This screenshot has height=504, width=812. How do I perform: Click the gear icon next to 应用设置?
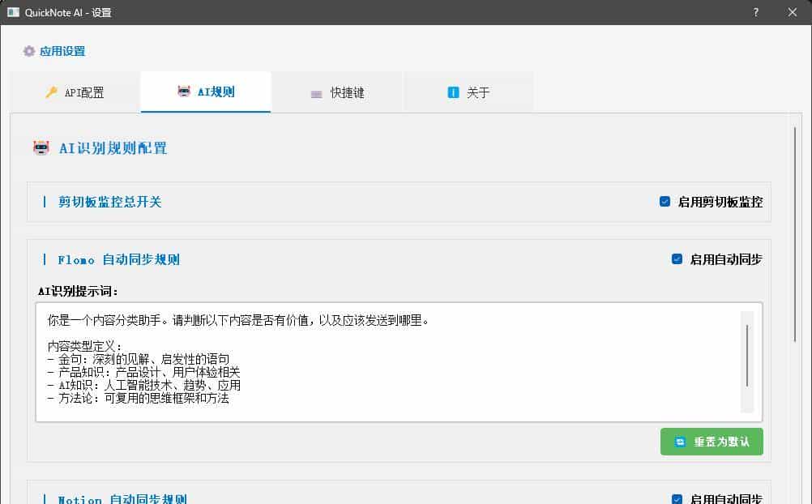pyautogui.click(x=28, y=50)
